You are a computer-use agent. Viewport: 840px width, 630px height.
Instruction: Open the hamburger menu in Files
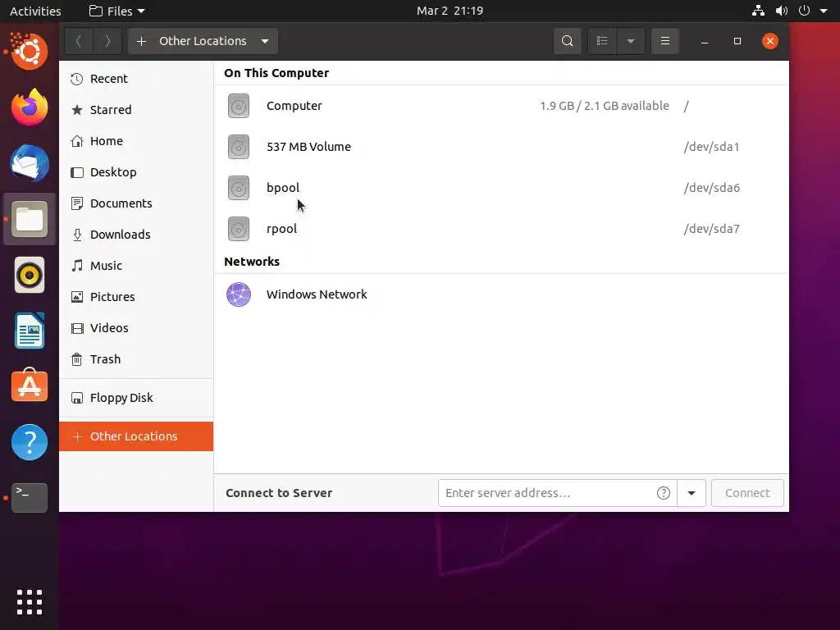point(664,41)
